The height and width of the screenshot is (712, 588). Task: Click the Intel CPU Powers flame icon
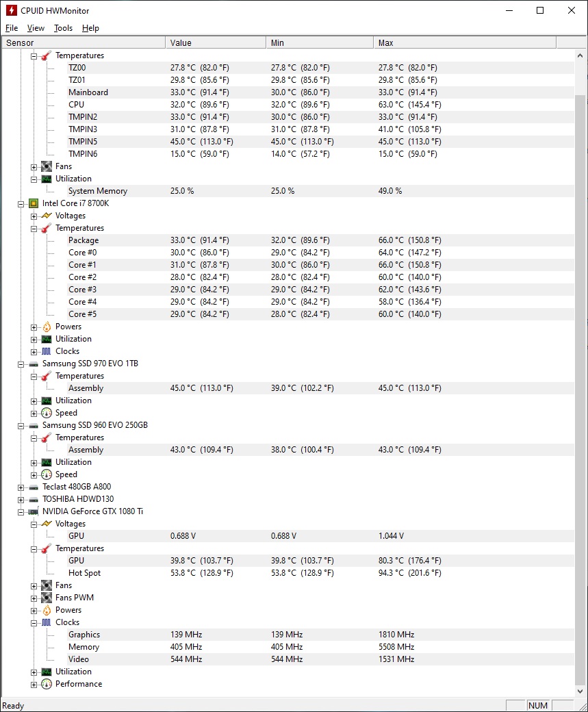[x=47, y=327]
